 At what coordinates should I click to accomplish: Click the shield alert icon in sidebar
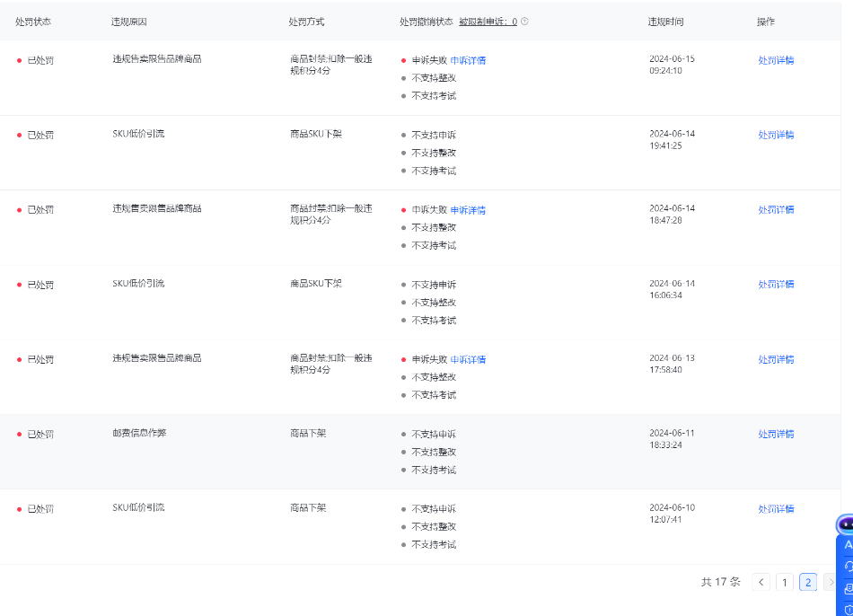(x=849, y=609)
